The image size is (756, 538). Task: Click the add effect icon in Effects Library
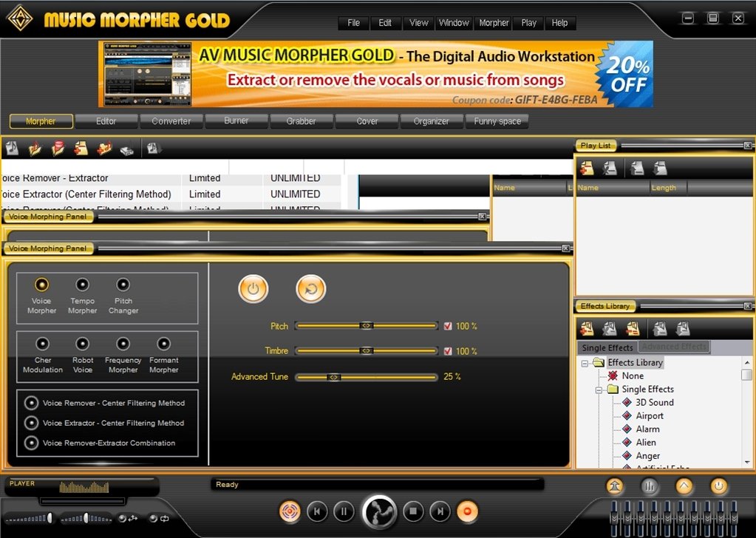coord(587,329)
